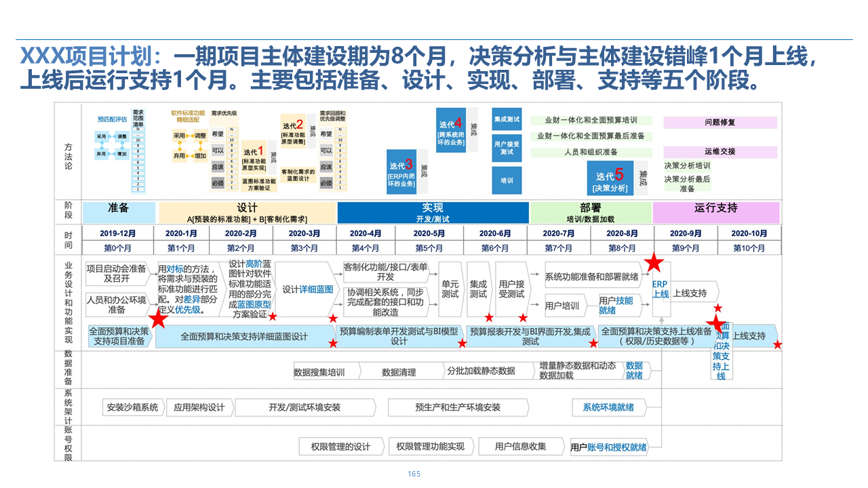Click the 第0个月 cell
The height and width of the screenshot is (488, 868).
pos(119,248)
